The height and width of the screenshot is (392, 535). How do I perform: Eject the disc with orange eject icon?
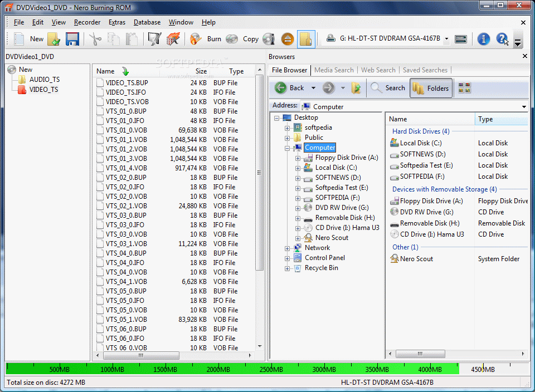288,39
